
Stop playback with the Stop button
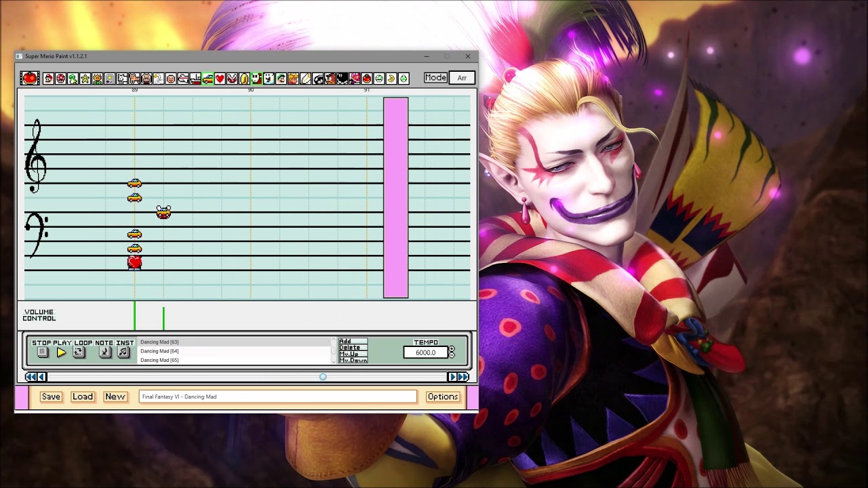[x=43, y=352]
